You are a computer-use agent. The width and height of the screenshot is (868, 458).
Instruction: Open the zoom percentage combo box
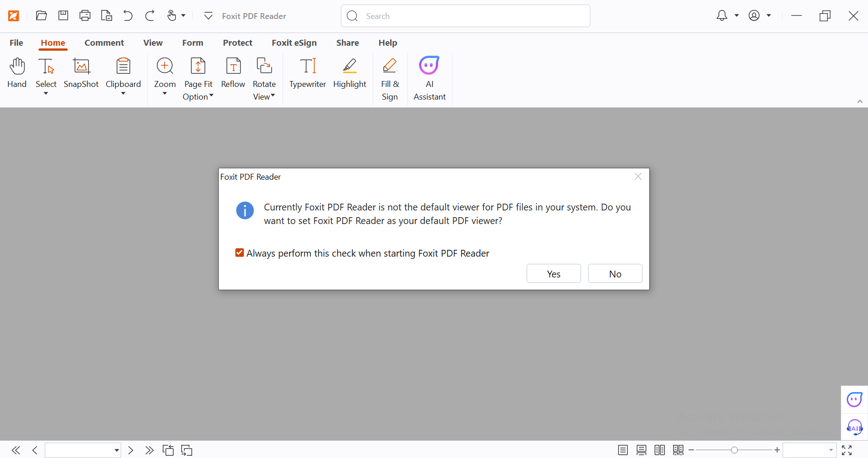tap(809, 450)
